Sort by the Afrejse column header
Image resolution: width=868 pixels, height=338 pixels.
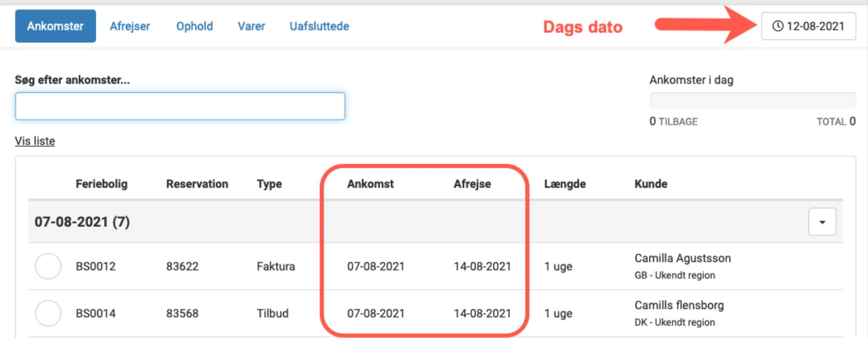click(x=472, y=184)
